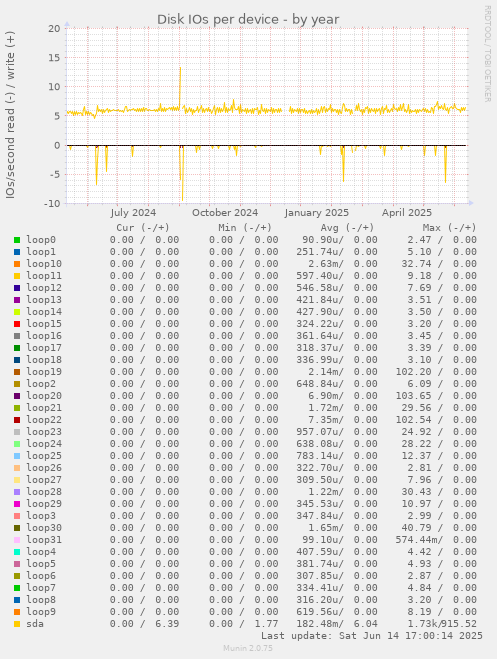Click the loop23 legend label
The height and width of the screenshot is (659, 497).
tap(44, 432)
